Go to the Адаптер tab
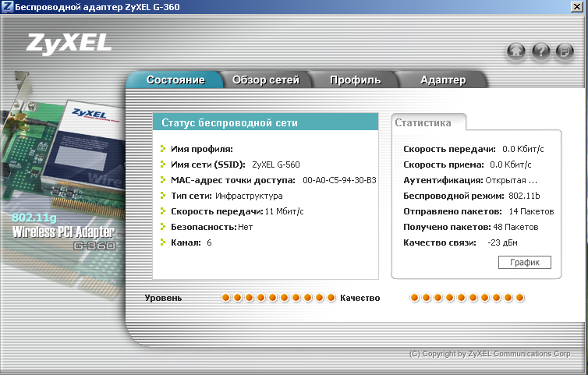The width and height of the screenshot is (588, 375). tap(443, 80)
